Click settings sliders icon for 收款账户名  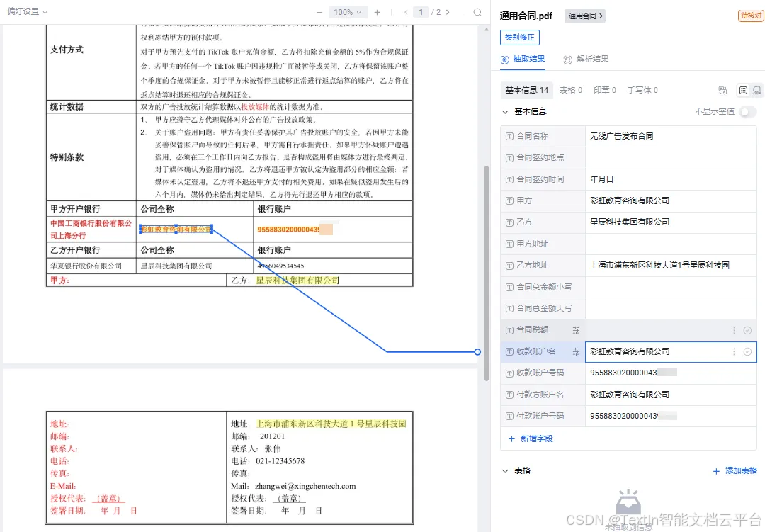point(576,352)
